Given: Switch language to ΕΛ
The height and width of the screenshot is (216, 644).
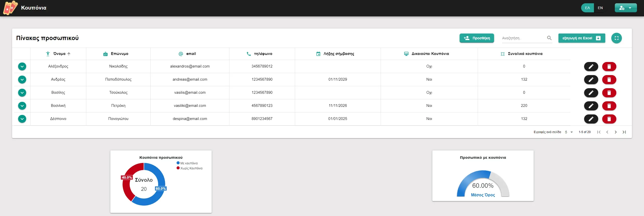Looking at the screenshot, I should tap(587, 8).
